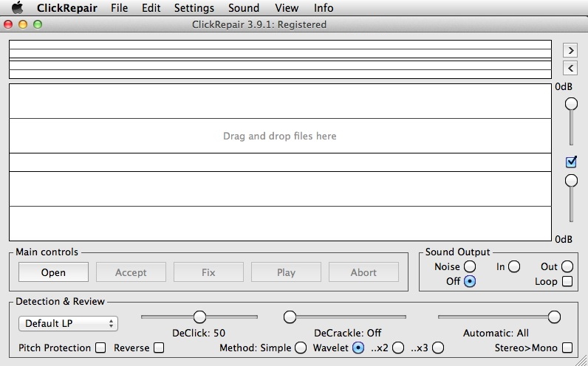Open the Default LP preset dropdown

[x=68, y=323]
